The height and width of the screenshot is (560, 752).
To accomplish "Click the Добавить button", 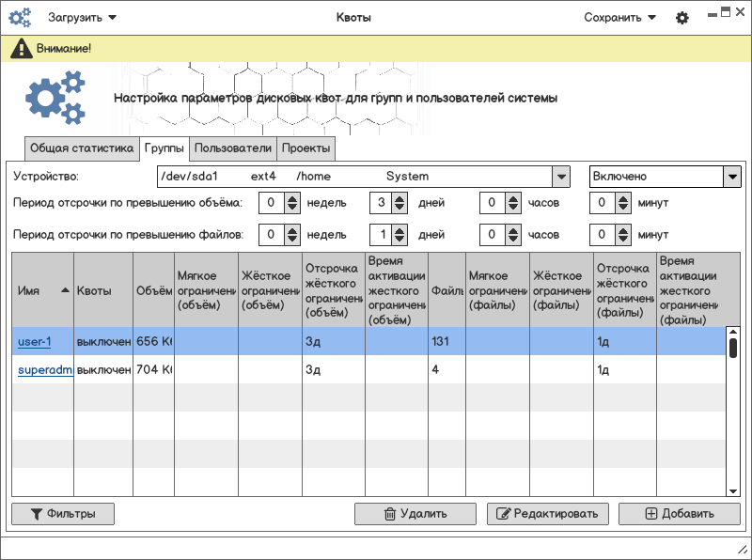I will tap(679, 514).
